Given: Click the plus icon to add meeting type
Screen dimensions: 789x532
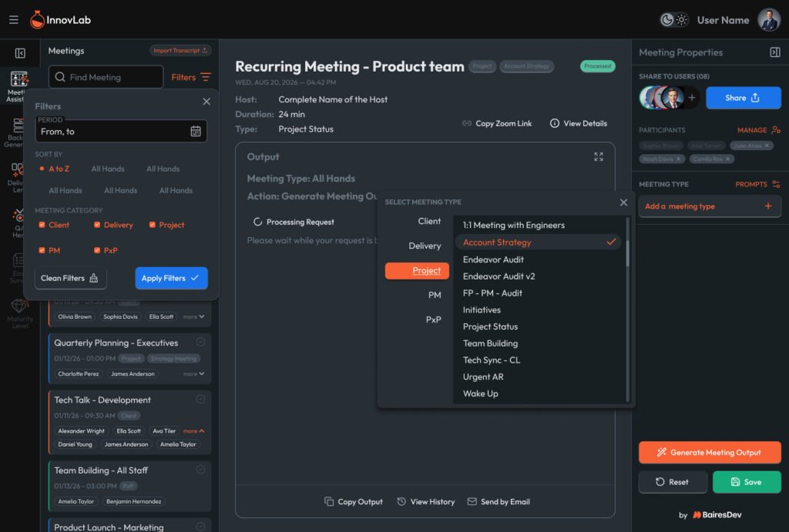Looking at the screenshot, I should pyautogui.click(x=768, y=206).
